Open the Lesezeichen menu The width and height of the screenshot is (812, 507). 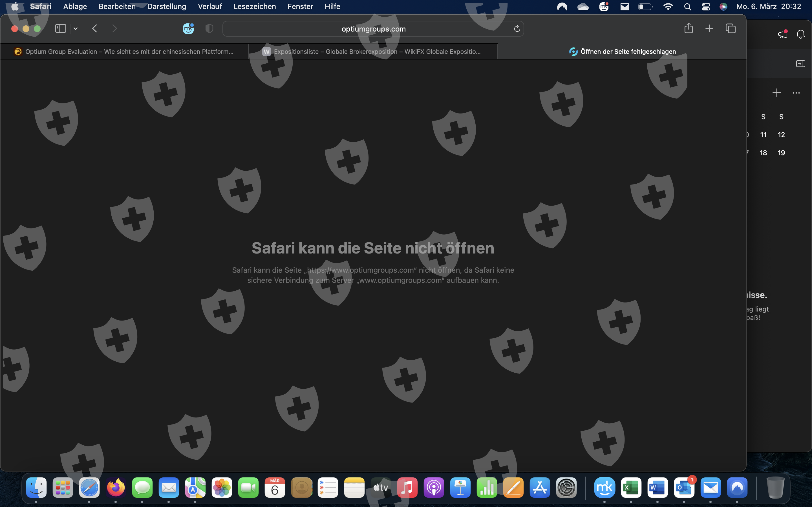pos(254,7)
